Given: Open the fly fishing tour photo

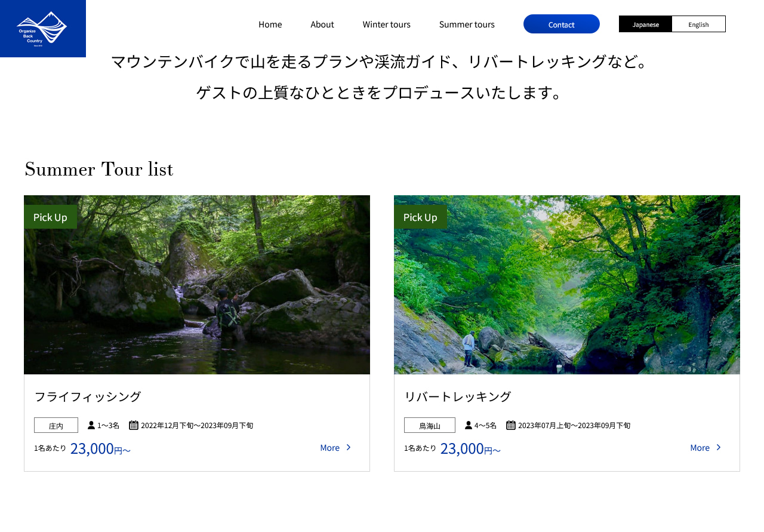Looking at the screenshot, I should (197, 285).
